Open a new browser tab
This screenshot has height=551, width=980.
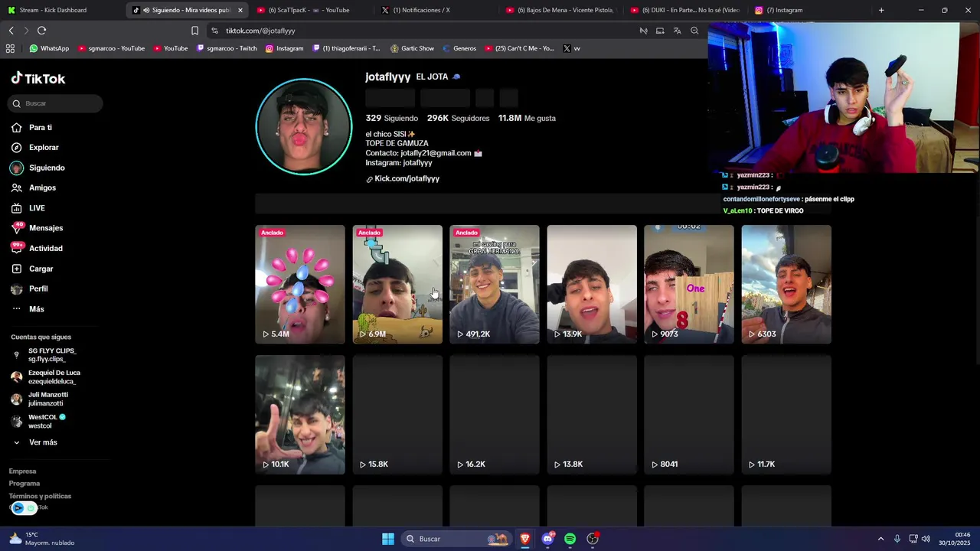(881, 10)
